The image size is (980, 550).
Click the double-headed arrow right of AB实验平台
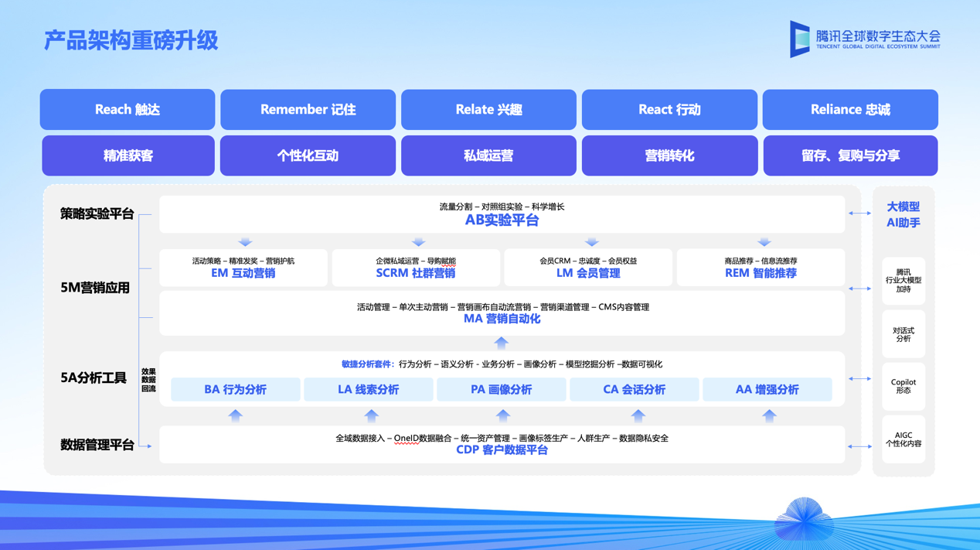pos(859,214)
